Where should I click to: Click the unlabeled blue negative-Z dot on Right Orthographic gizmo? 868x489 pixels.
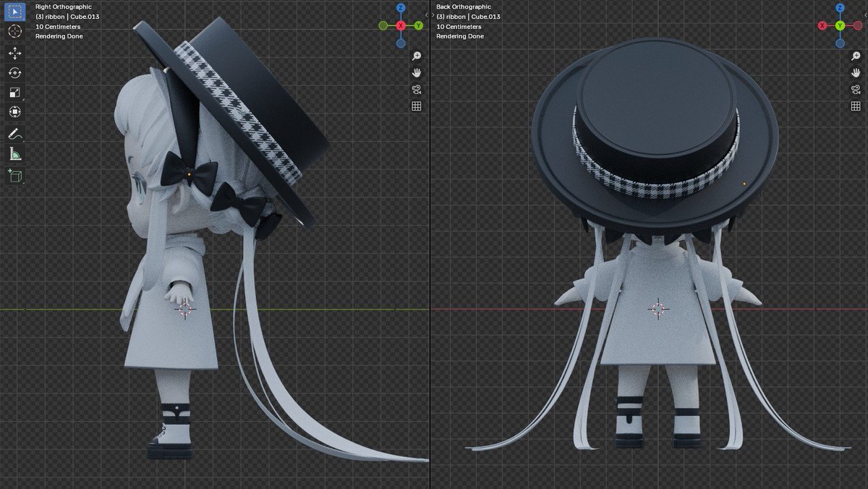[x=401, y=43]
